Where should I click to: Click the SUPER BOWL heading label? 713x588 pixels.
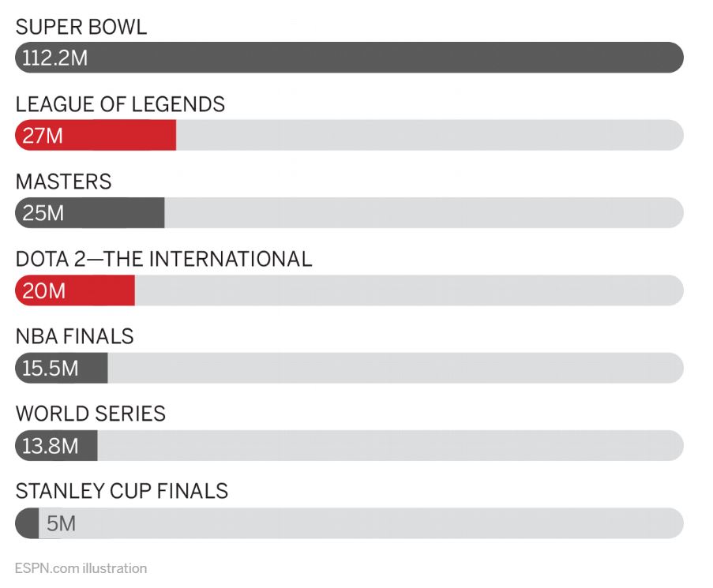coord(81,26)
